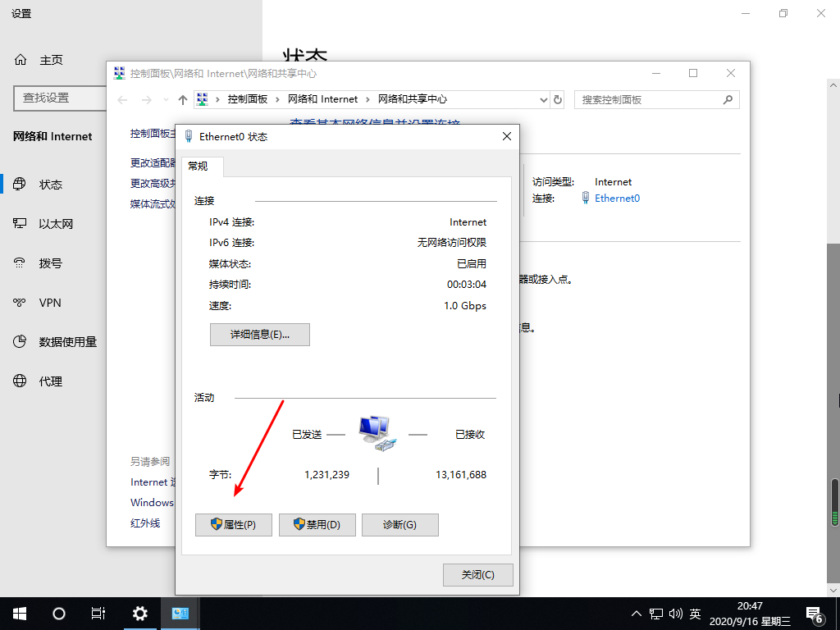Open Properties (属性) in Ethernet0 status dialog
Image resolution: width=840 pixels, height=630 pixels.
coord(234,524)
